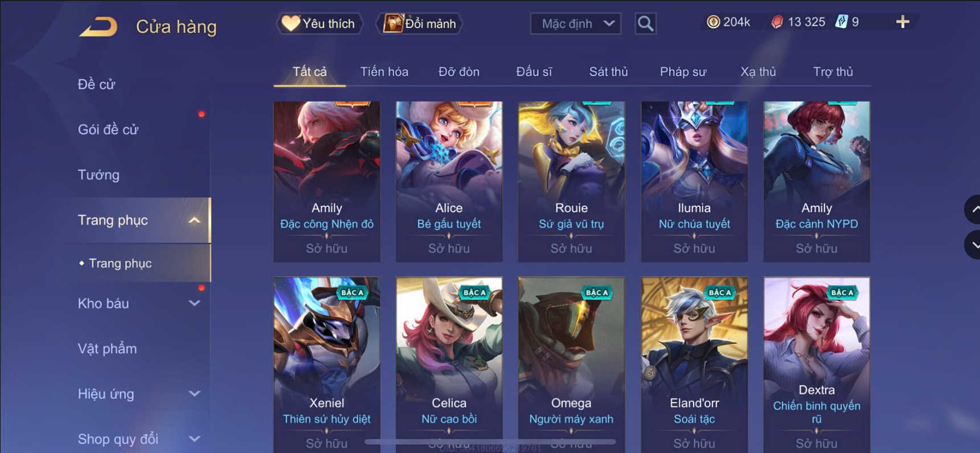Image resolution: width=980 pixels, height=453 pixels.
Task: Tap the red ruby currency icon
Action: click(777, 22)
